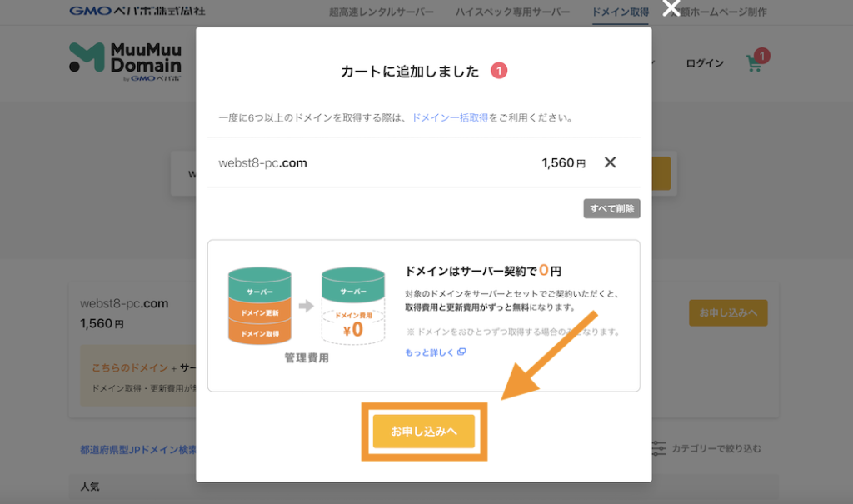Open the shopping cart
853x504 pixels.
(x=754, y=63)
